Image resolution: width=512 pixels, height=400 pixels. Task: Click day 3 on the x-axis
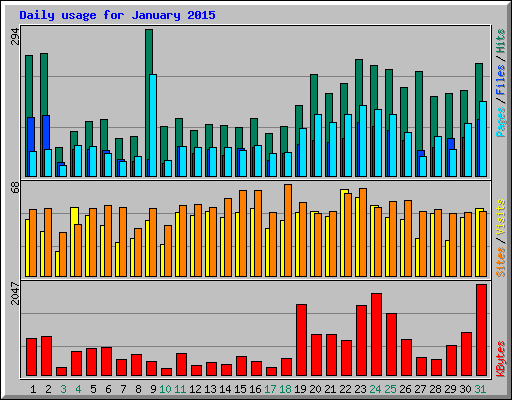tap(63, 389)
